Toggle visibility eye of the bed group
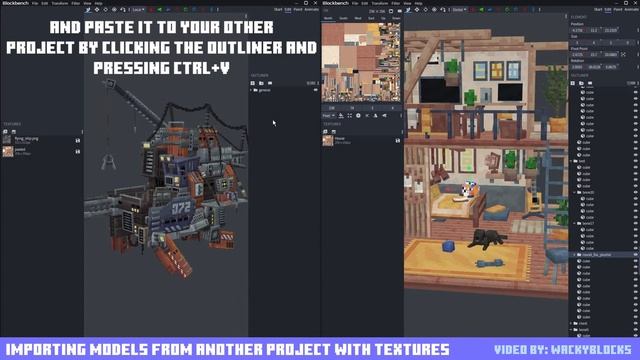 pyautogui.click(x=636, y=161)
